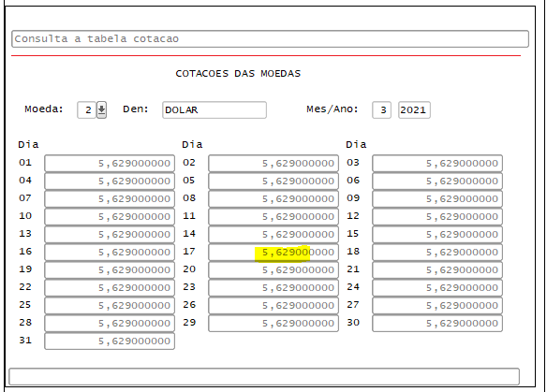This screenshot has height=392, width=547.
Task: Select the quotation field for day 13
Action: pyautogui.click(x=110, y=235)
